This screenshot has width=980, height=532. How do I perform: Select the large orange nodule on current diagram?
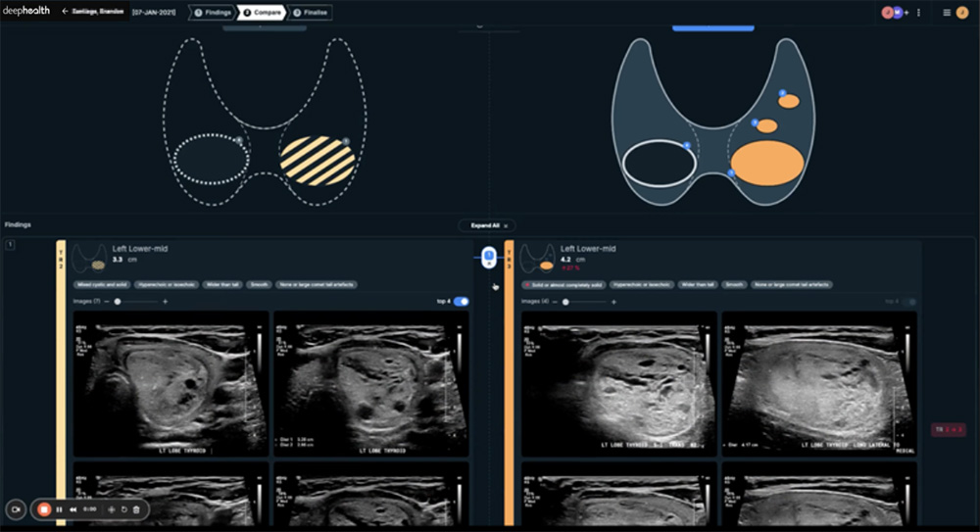click(767, 164)
